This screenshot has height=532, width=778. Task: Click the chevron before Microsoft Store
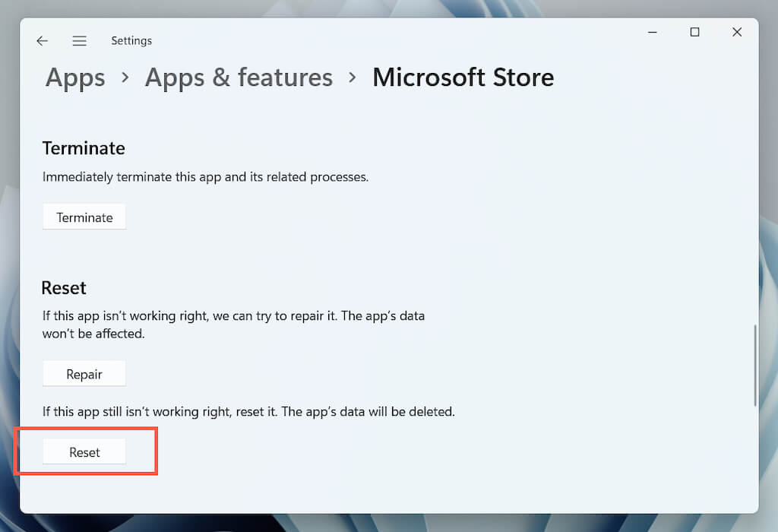(x=353, y=78)
